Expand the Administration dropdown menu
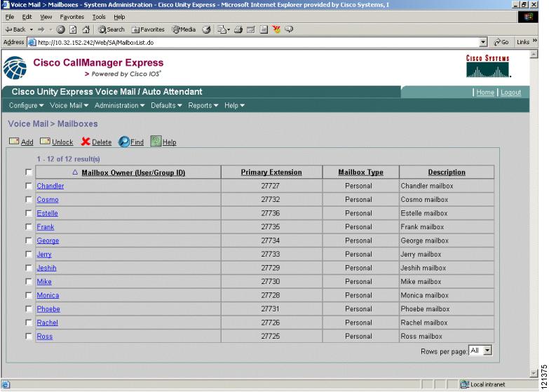 click(119, 105)
